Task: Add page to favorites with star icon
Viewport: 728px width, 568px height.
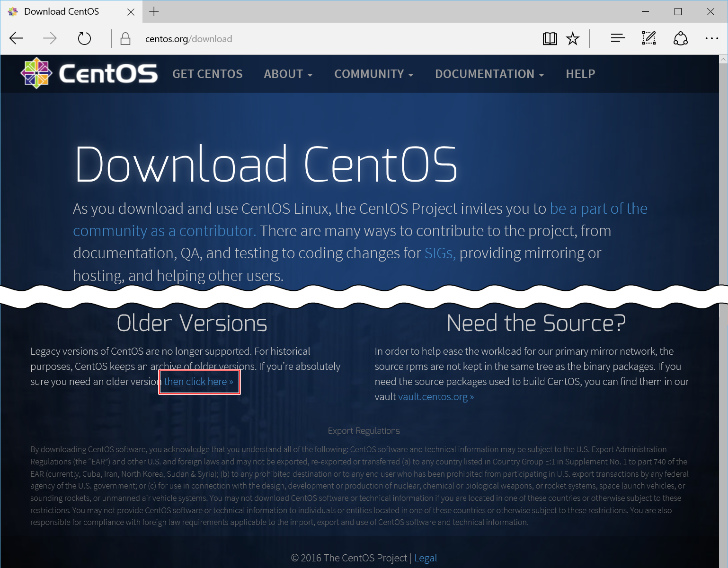Action: [573, 39]
